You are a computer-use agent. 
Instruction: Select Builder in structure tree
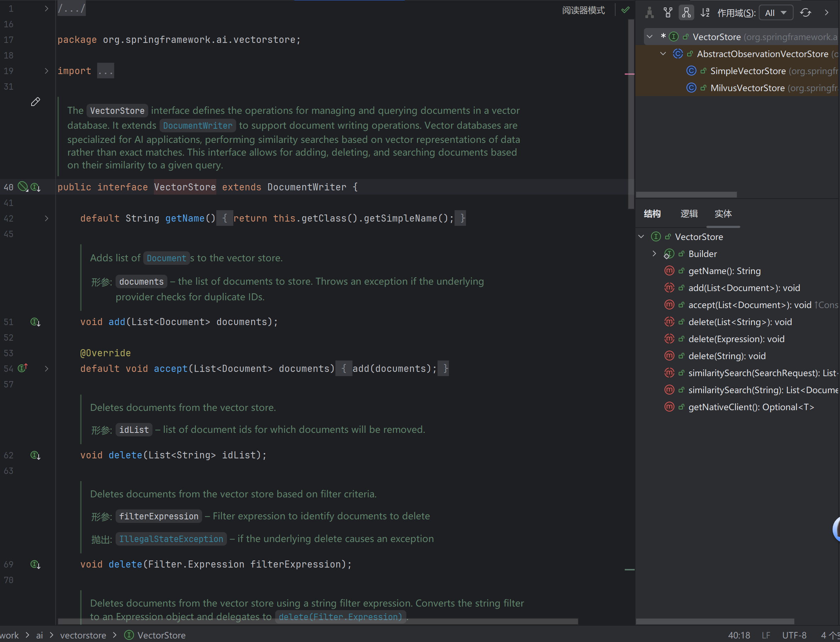702,254
